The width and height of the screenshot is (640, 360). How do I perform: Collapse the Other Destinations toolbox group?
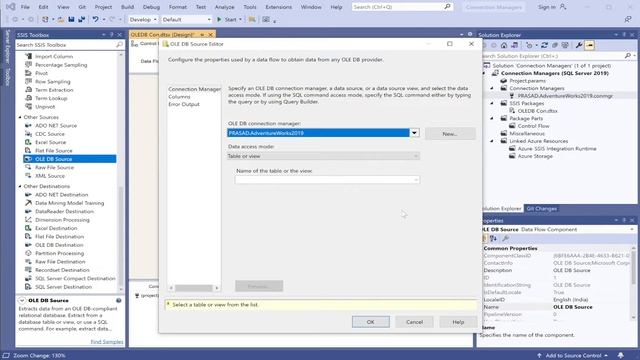click(x=20, y=186)
